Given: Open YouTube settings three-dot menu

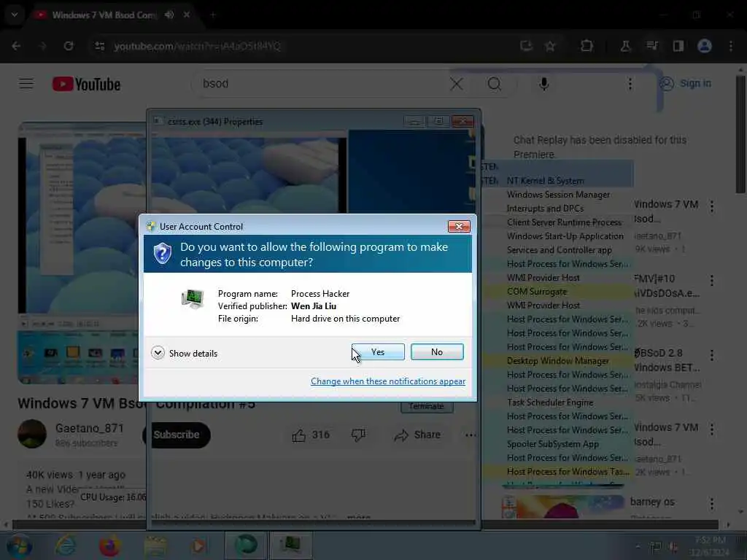Looking at the screenshot, I should click(630, 85).
